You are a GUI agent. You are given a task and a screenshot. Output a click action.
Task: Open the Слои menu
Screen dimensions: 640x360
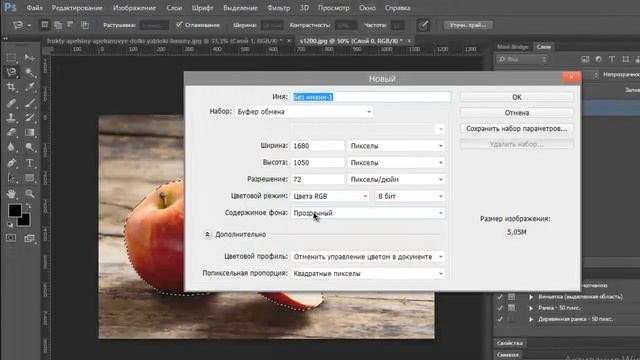[174, 8]
